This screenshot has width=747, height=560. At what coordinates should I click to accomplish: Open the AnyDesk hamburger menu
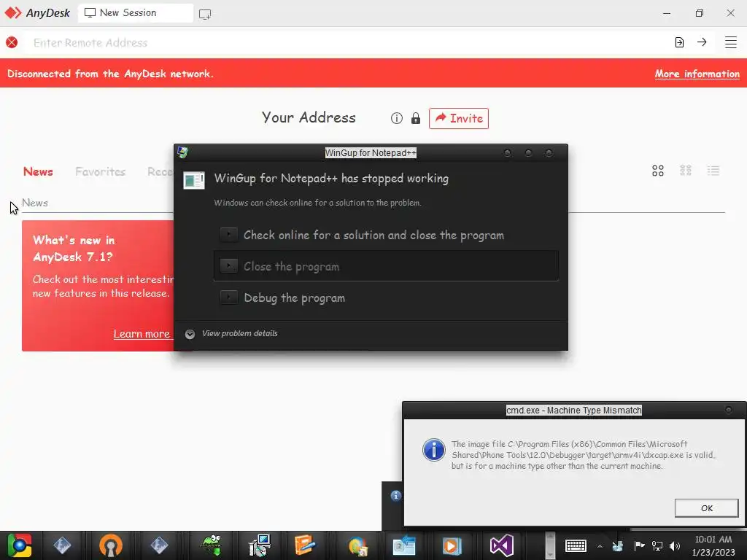(731, 42)
